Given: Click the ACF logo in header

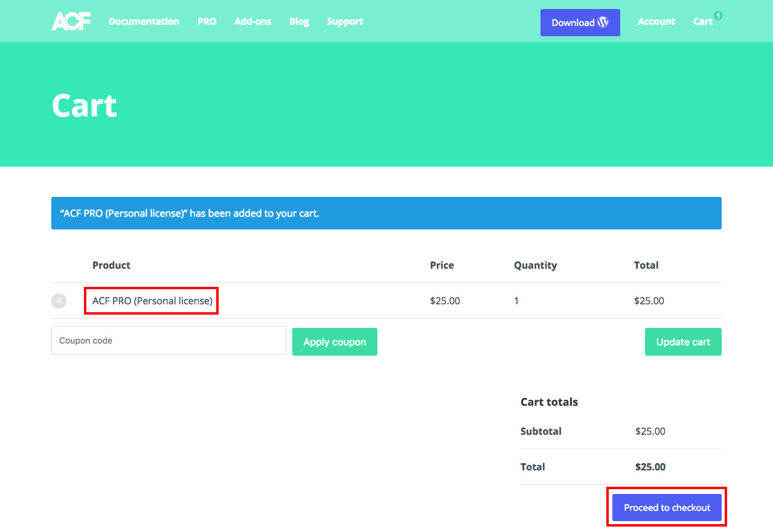Looking at the screenshot, I should tap(71, 21).
